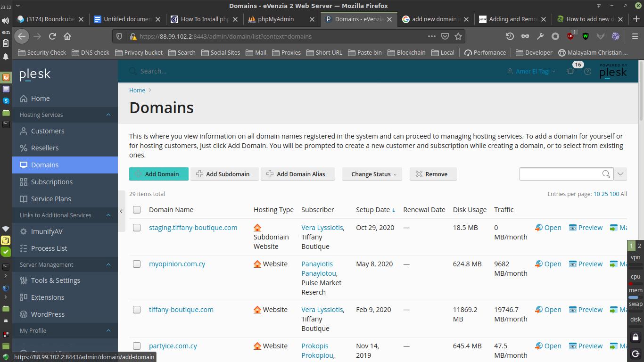Image resolution: width=644 pixels, height=362 pixels.
Task: Switch to the Roundcube tab
Action: point(50,19)
